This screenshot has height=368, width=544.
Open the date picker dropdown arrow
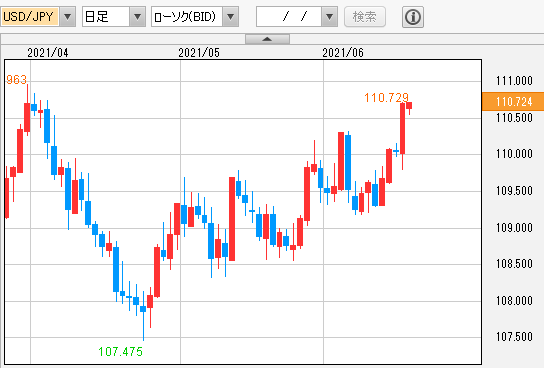point(329,17)
